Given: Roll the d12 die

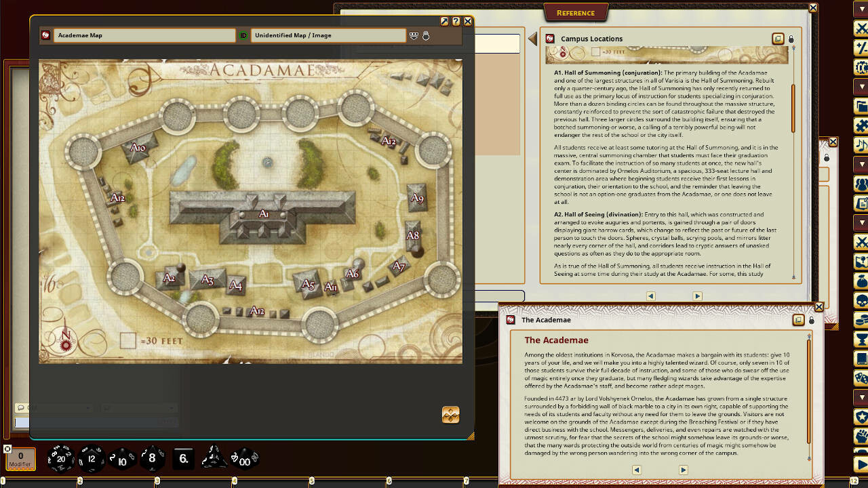Looking at the screenshot, I should pos(90,459).
